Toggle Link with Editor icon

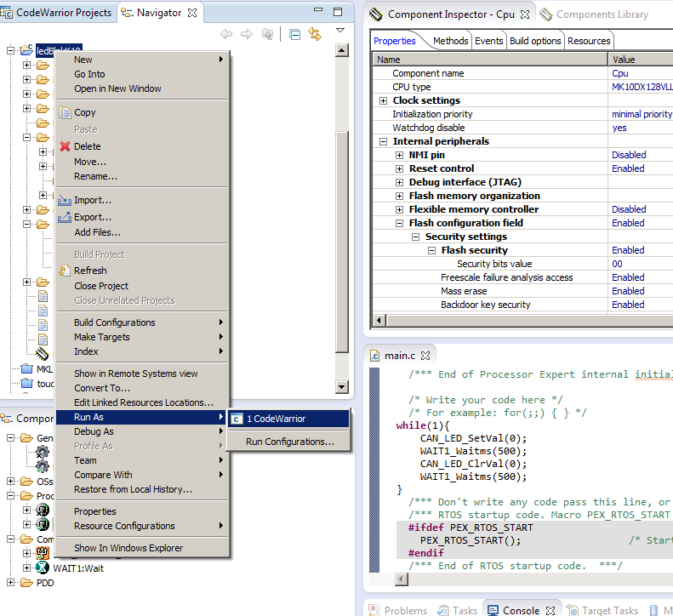click(315, 34)
